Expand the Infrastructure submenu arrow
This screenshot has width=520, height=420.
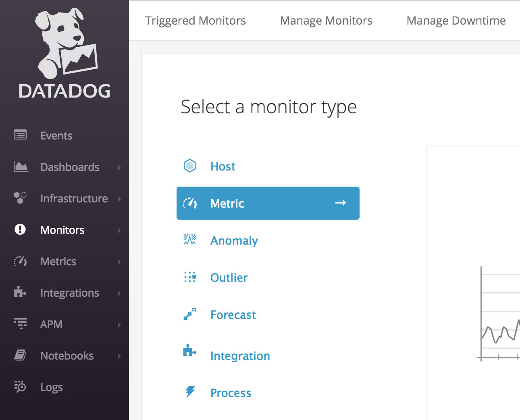(x=119, y=199)
